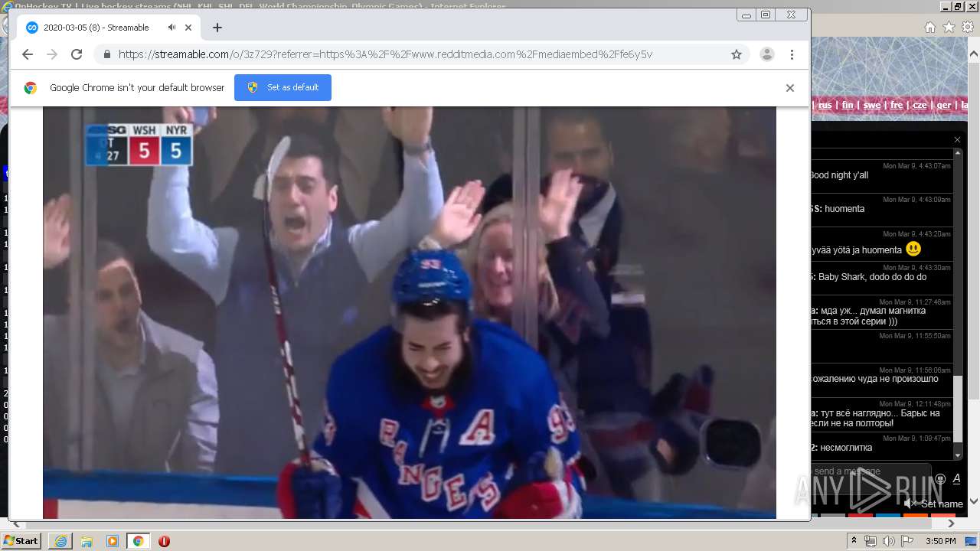This screenshot has width=980, height=551.
Task: Open a new Chrome tab
Action: (x=217, y=28)
